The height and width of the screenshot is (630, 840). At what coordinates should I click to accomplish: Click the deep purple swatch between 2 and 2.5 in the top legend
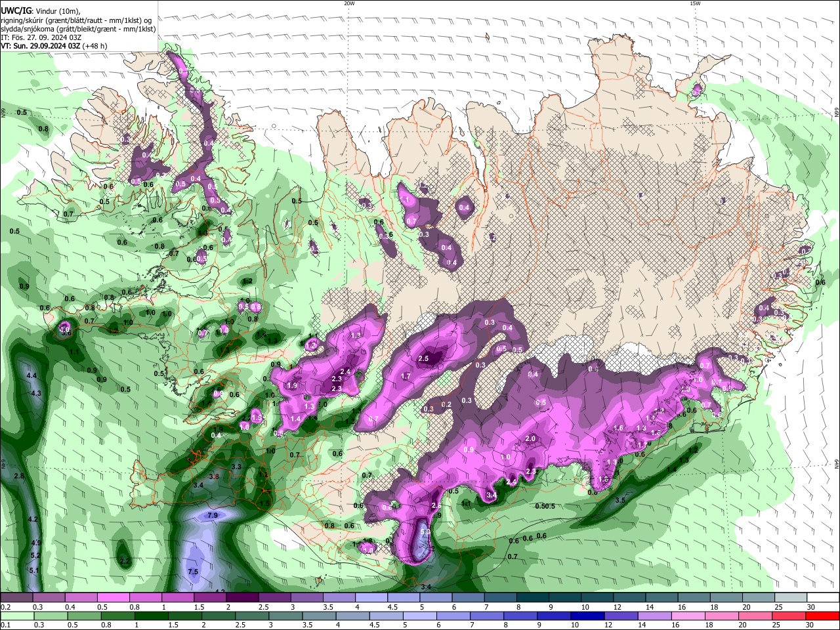(242, 598)
